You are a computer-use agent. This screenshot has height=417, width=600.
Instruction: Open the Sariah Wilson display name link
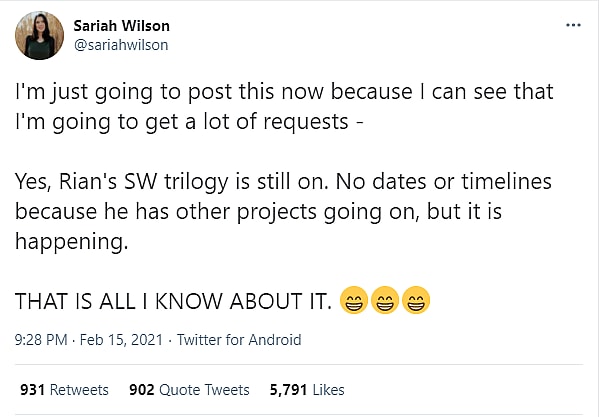(x=122, y=25)
